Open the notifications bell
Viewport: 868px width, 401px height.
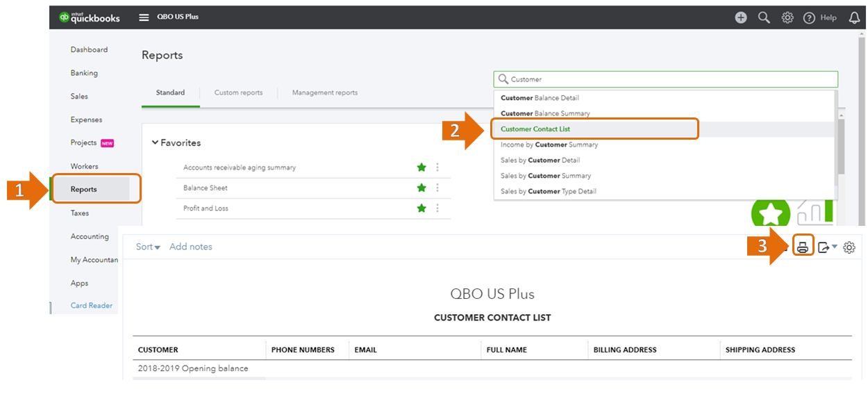click(x=854, y=18)
